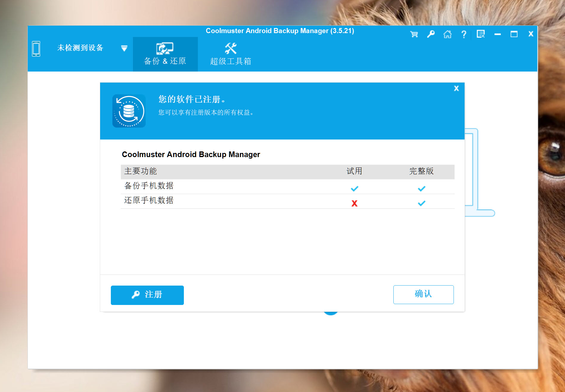
Task: Select the 备份手机数据 row text
Action: (x=149, y=186)
